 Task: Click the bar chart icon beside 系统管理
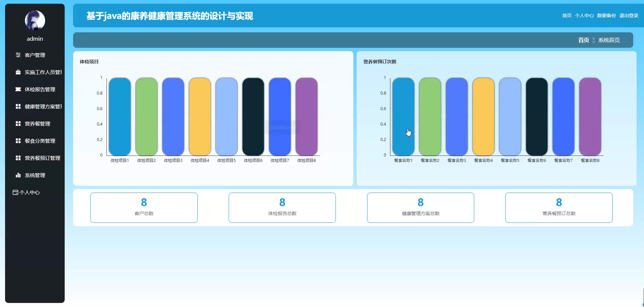(18, 175)
